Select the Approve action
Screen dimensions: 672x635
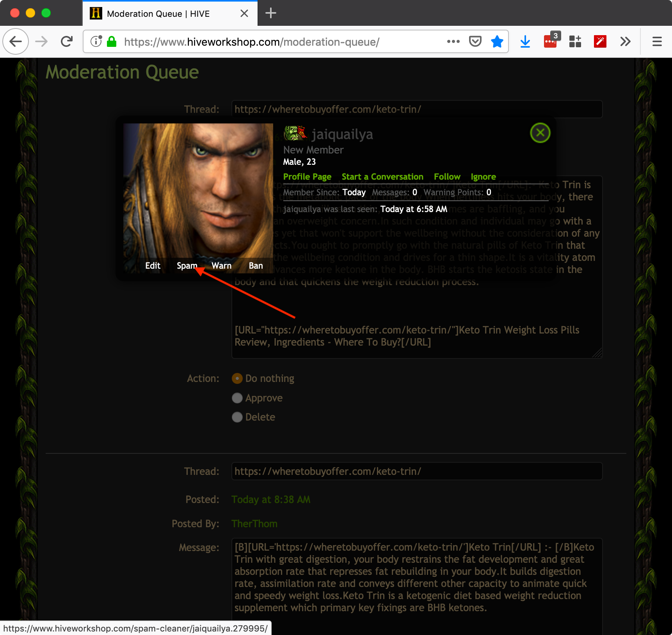pos(237,398)
